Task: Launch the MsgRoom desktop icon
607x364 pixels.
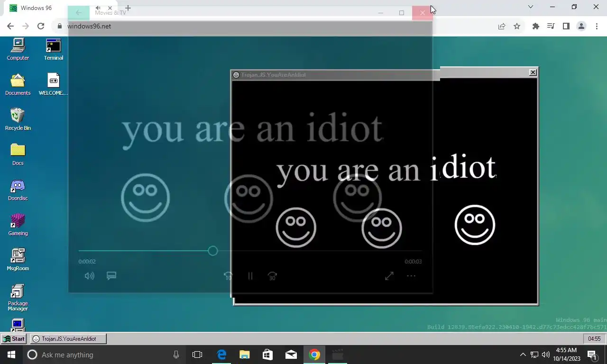Action: point(18,260)
